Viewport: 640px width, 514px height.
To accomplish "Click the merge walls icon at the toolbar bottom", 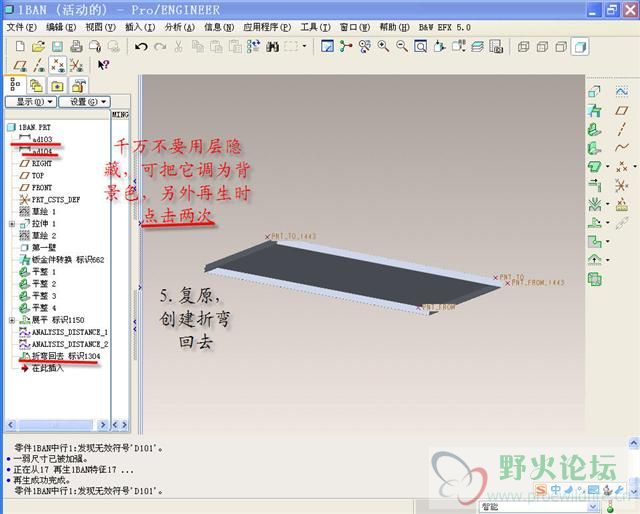I will tap(594, 280).
